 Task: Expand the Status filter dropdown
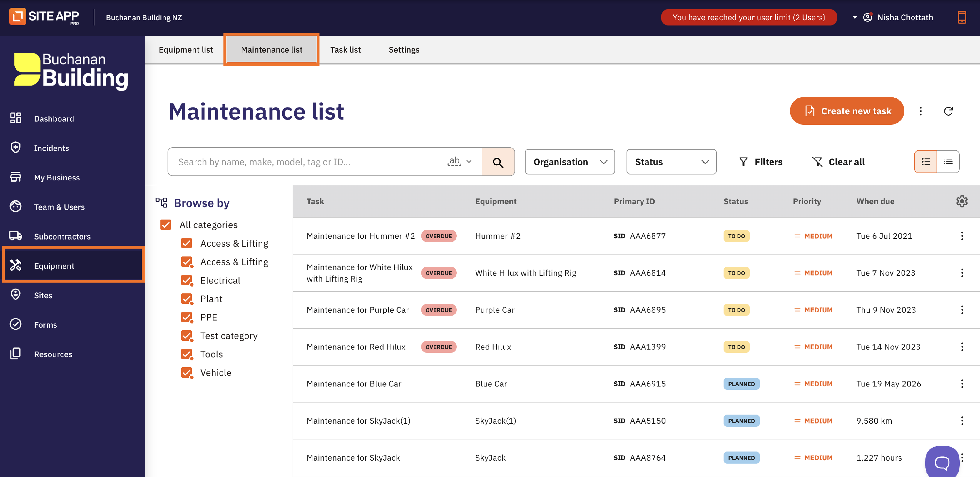coord(671,162)
